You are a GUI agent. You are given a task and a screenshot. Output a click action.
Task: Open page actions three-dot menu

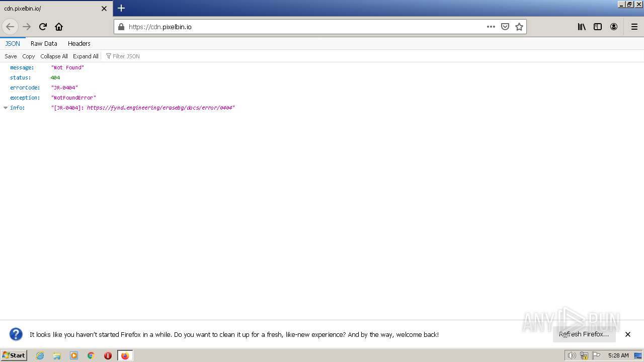(x=491, y=27)
